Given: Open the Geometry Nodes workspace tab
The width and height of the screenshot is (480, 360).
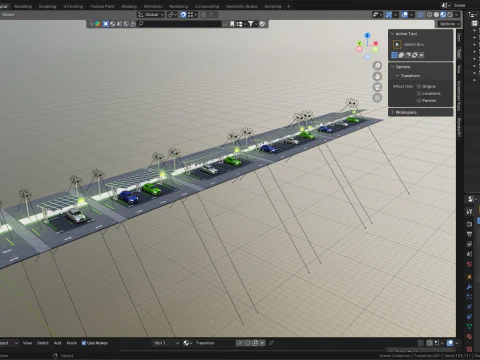Looking at the screenshot, I should [242, 6].
